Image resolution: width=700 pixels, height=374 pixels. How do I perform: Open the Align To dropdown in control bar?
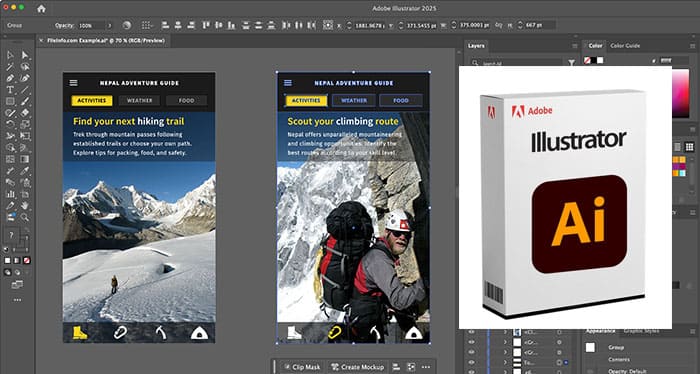(x=146, y=25)
